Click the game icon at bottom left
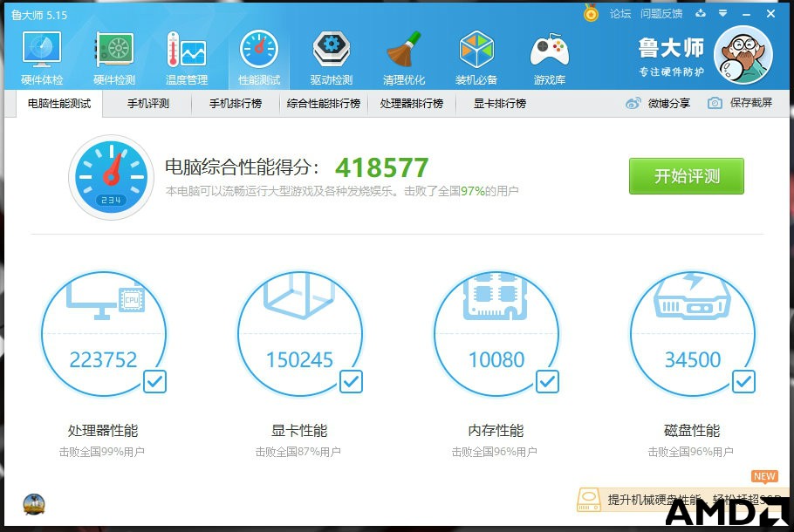 pyautogui.click(x=34, y=505)
